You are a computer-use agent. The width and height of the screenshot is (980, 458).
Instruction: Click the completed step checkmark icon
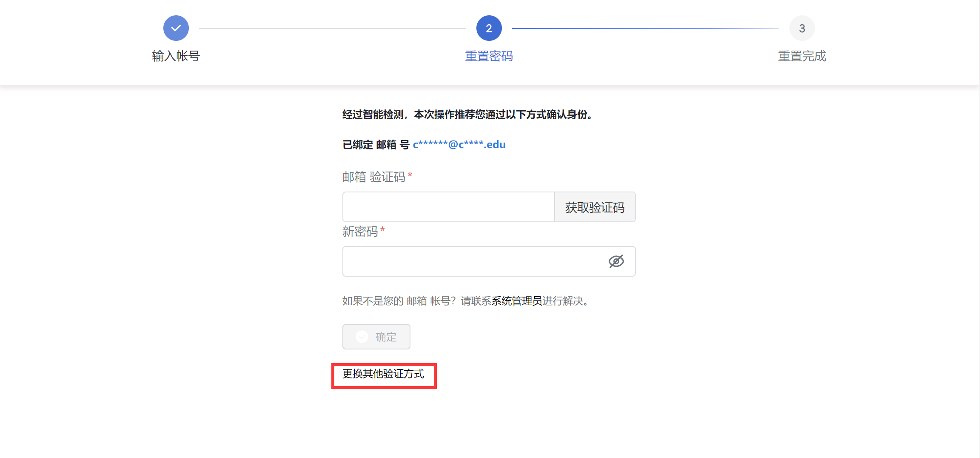pyautogui.click(x=176, y=28)
